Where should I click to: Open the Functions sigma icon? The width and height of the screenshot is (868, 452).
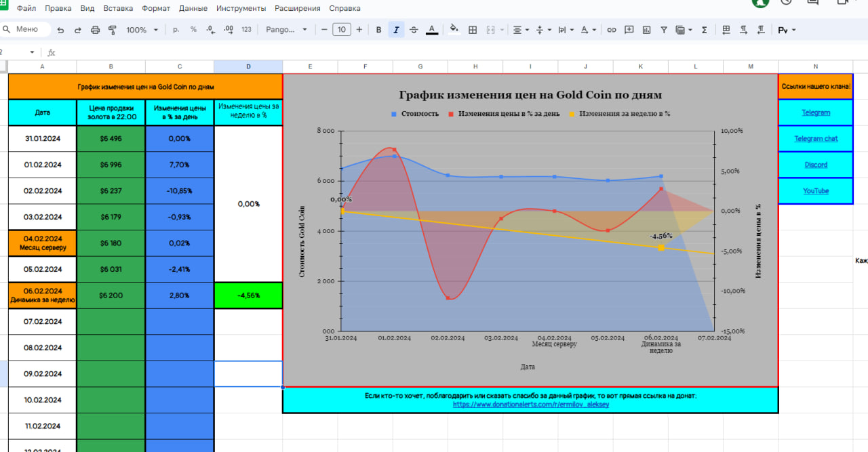point(704,30)
